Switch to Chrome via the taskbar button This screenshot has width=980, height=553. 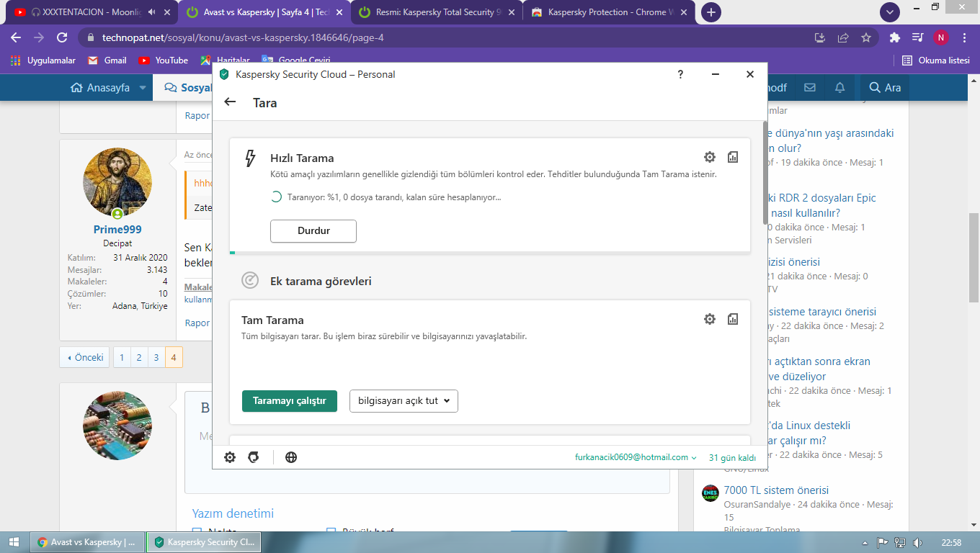(x=87, y=542)
